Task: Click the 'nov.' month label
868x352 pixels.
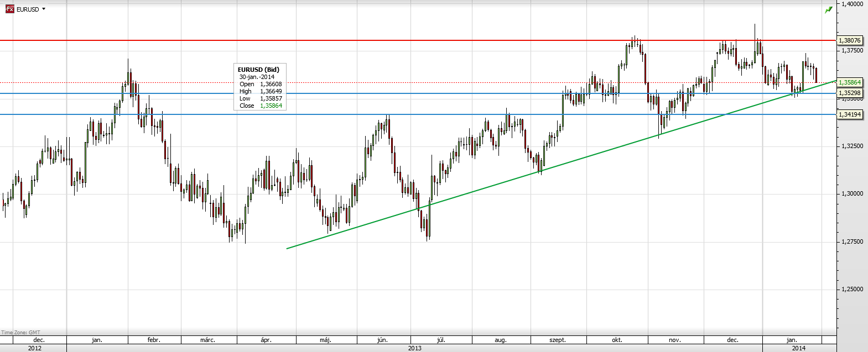Action: pos(675,340)
